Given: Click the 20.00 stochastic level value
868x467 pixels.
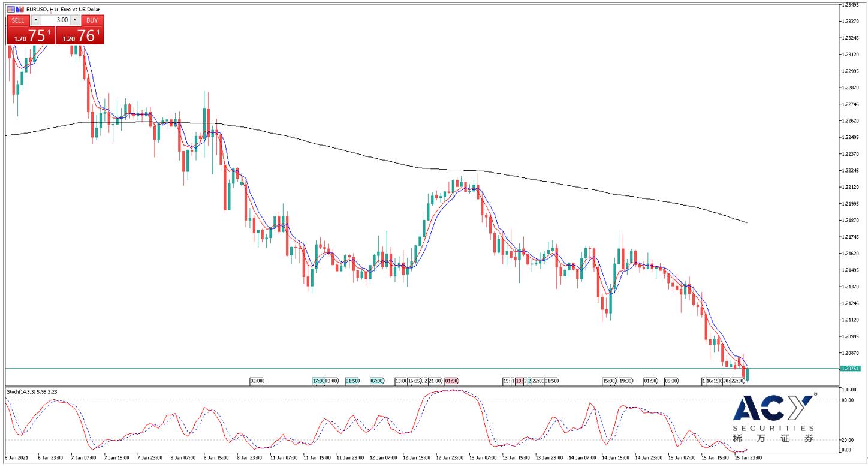Looking at the screenshot, I should click(847, 440).
